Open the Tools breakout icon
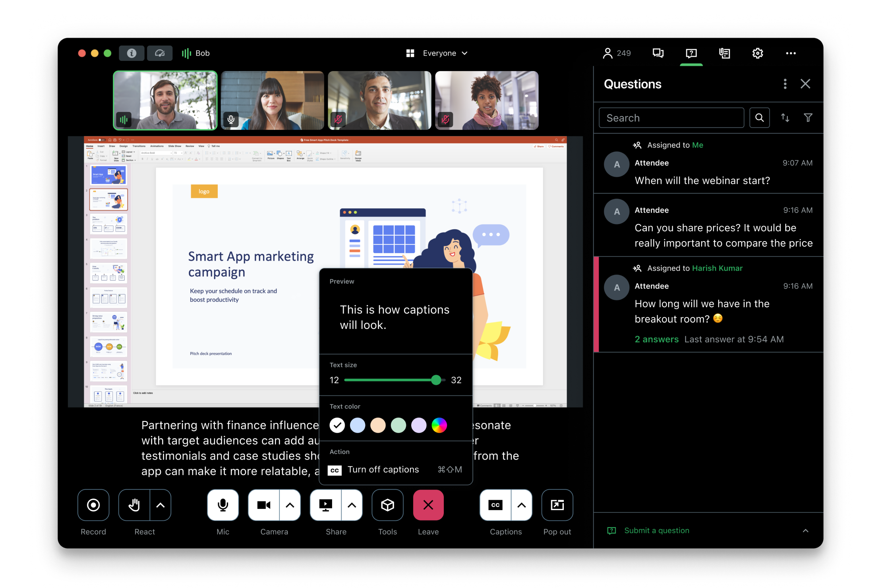This screenshot has height=588, width=882. (387, 505)
